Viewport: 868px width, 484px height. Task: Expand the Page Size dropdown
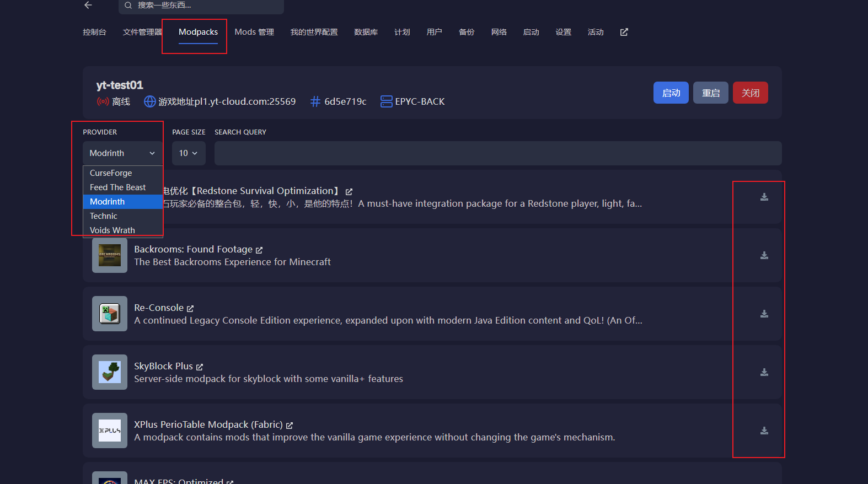[x=189, y=153]
